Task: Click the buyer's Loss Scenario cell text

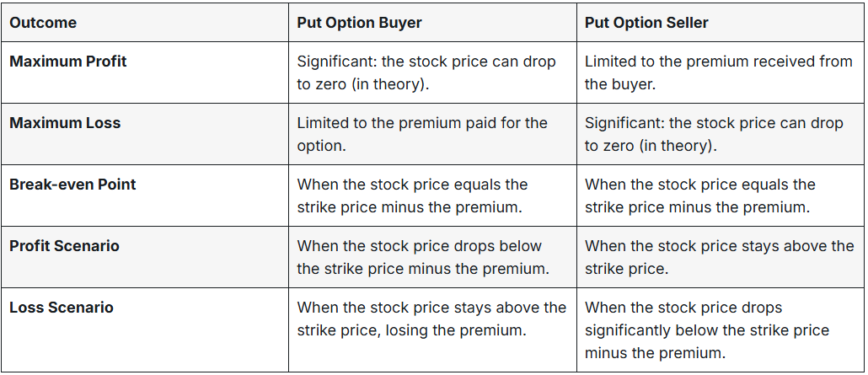Action: click(x=431, y=319)
